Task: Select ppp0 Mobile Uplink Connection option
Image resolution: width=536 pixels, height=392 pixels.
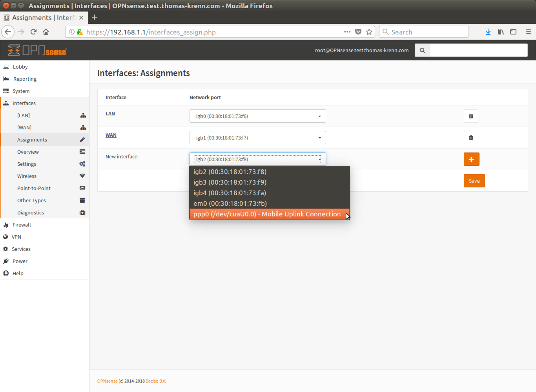Action: pos(267,214)
